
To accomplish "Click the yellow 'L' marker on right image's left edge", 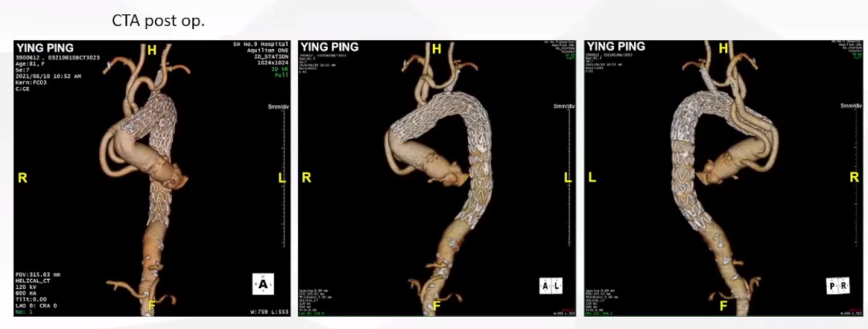I will (x=592, y=177).
